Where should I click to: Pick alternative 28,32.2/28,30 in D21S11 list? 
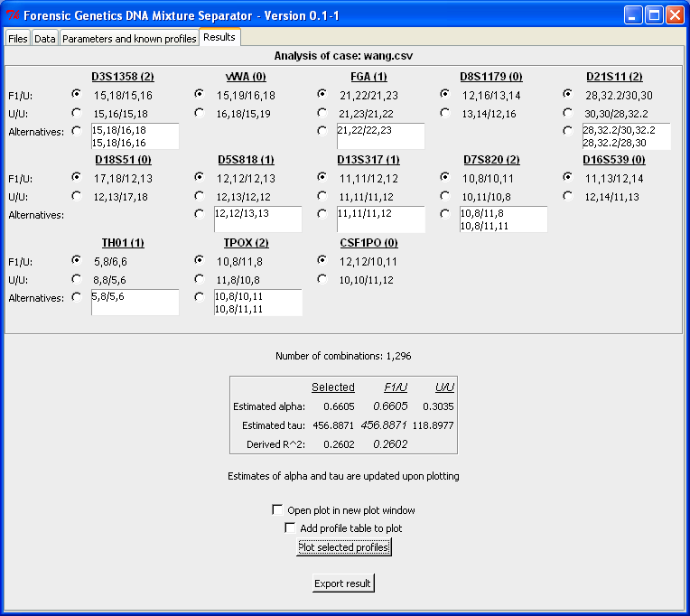pyautogui.click(x=614, y=143)
